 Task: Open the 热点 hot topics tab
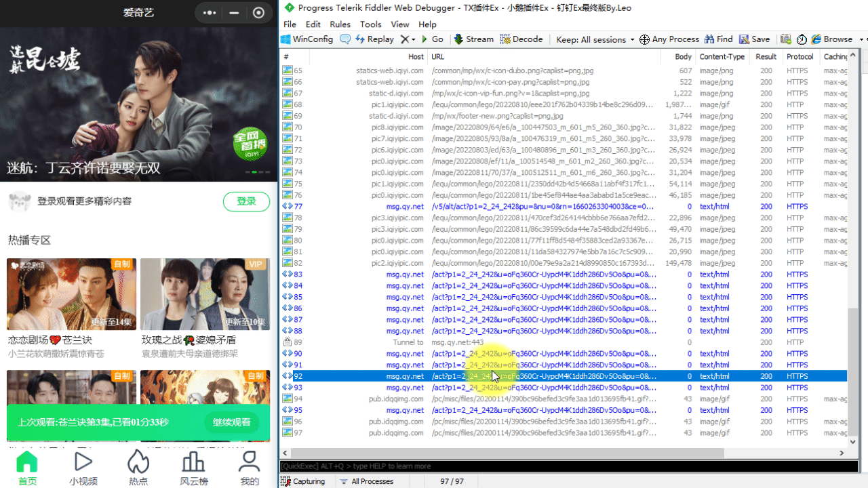pyautogui.click(x=138, y=469)
